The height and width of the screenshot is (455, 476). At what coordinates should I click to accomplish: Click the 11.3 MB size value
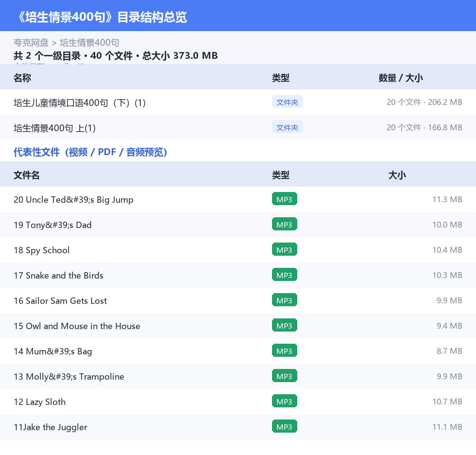click(x=447, y=199)
